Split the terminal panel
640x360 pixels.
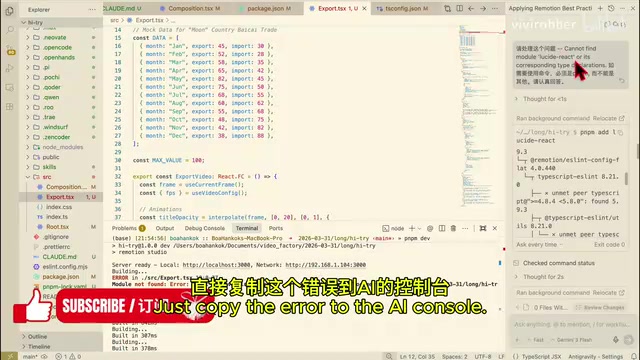[x=442, y=229]
